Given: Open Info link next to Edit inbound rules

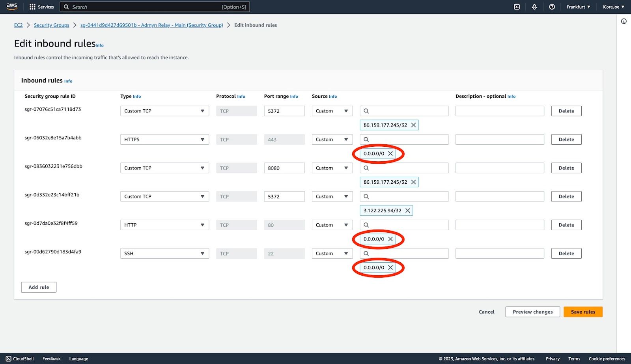Looking at the screenshot, I should coord(100,45).
